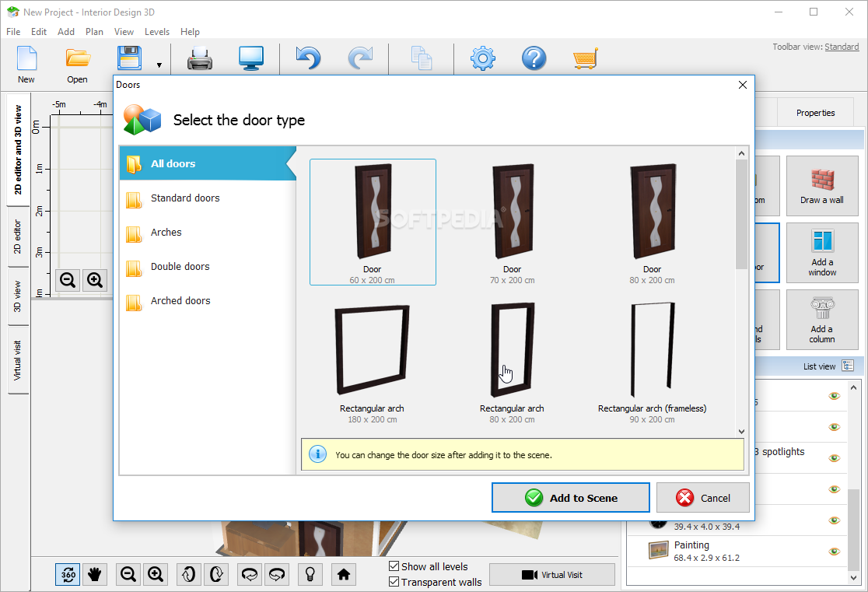
Task: Toggle visibility eye of 39.4 x 4.0 item
Action: click(835, 520)
